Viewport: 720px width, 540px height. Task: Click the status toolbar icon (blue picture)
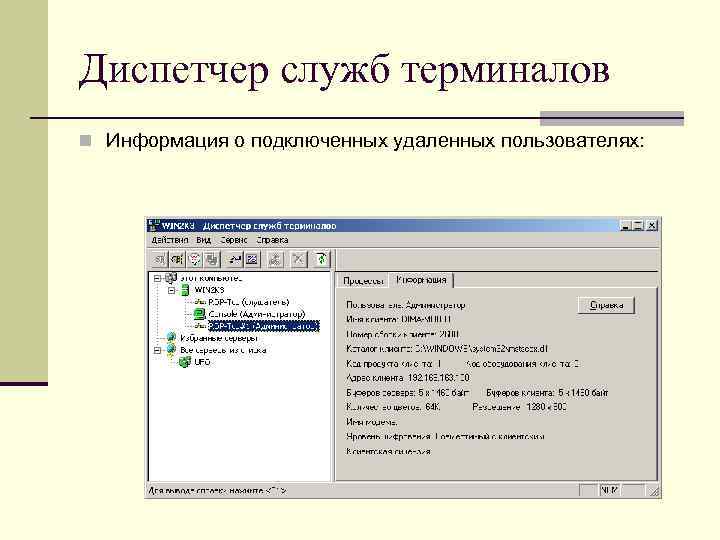pyautogui.click(x=252, y=259)
